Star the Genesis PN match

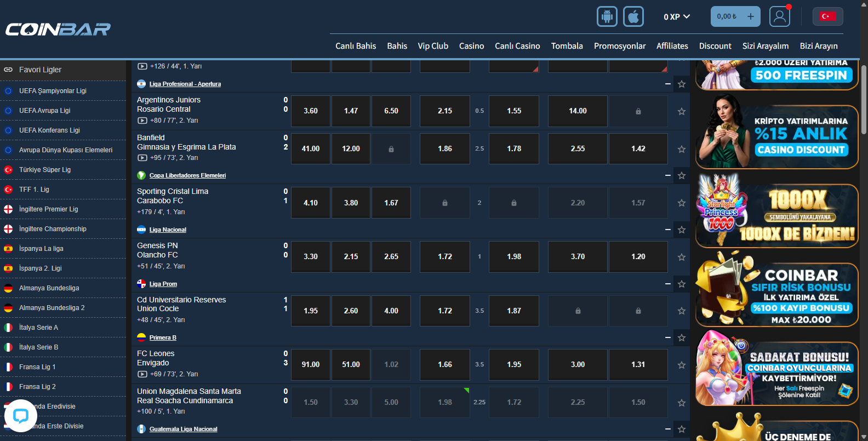[682, 257]
